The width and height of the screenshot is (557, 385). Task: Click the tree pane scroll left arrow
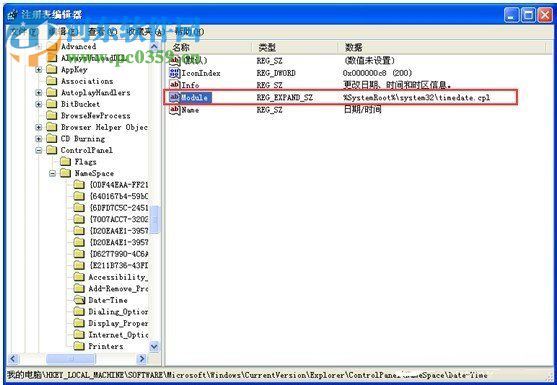13,359
